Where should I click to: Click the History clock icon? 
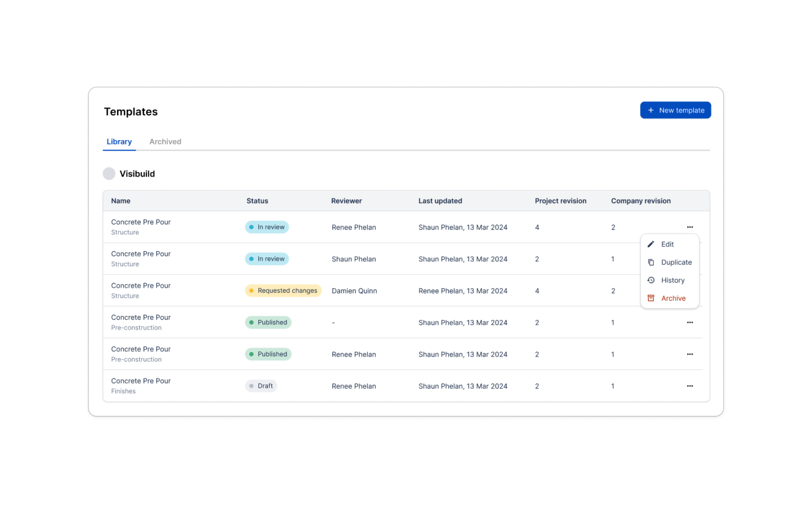pyautogui.click(x=651, y=280)
